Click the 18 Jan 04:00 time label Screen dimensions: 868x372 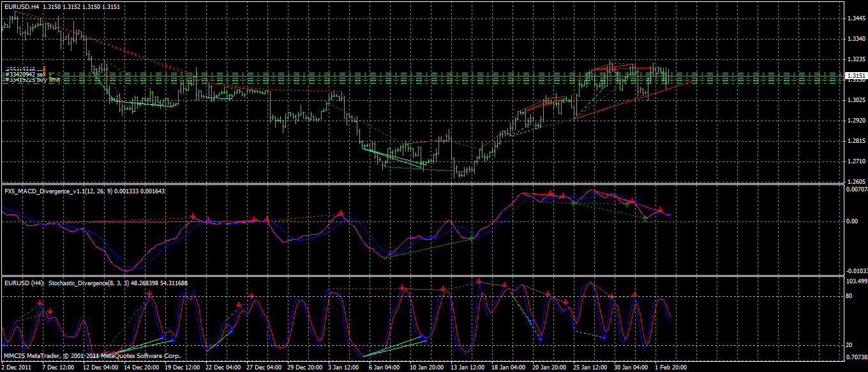click(x=509, y=368)
